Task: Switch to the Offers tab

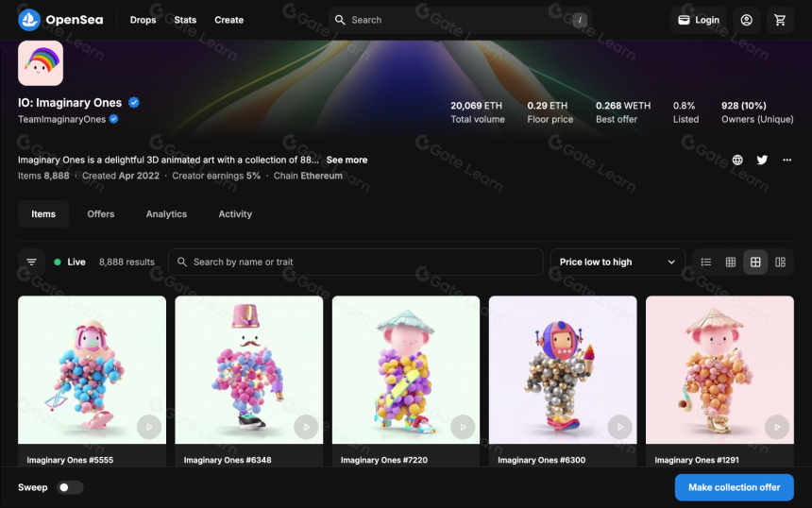Action: 100,213
